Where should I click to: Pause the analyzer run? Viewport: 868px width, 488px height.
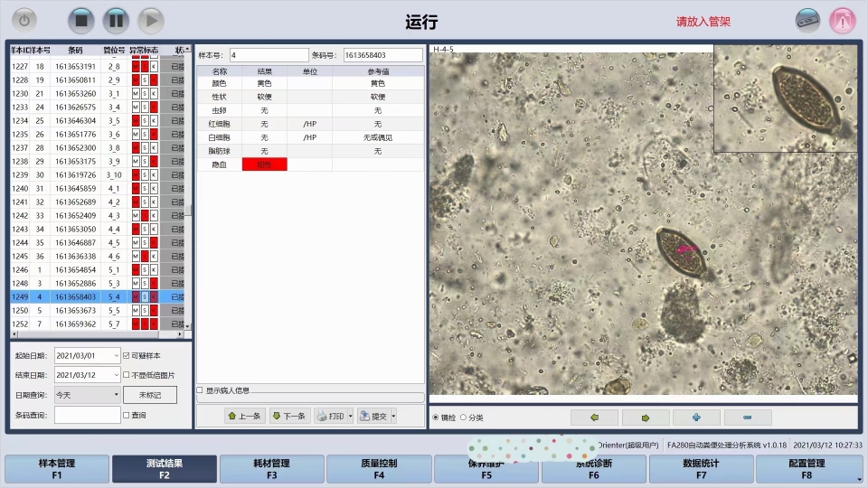point(117,21)
